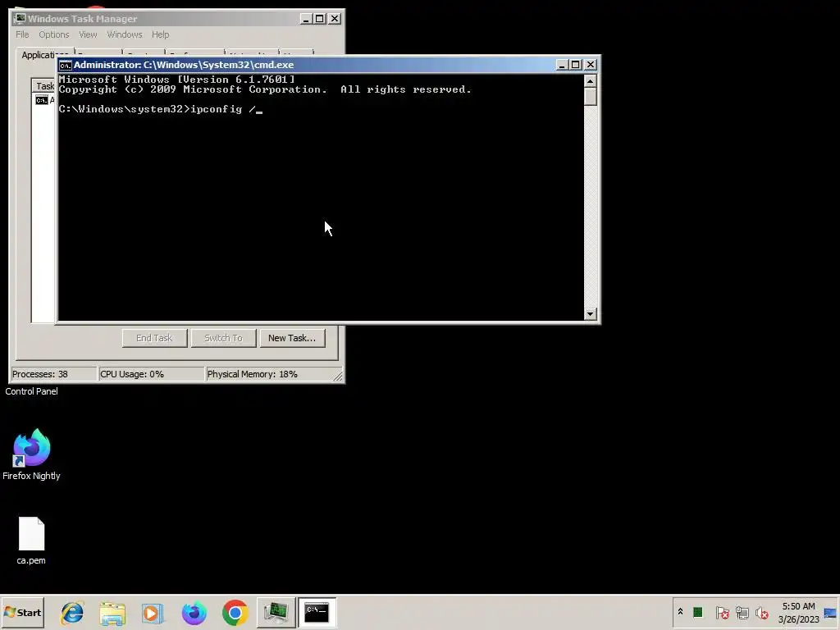Open the Task Manager View menu
840x630 pixels.
pyautogui.click(x=88, y=34)
